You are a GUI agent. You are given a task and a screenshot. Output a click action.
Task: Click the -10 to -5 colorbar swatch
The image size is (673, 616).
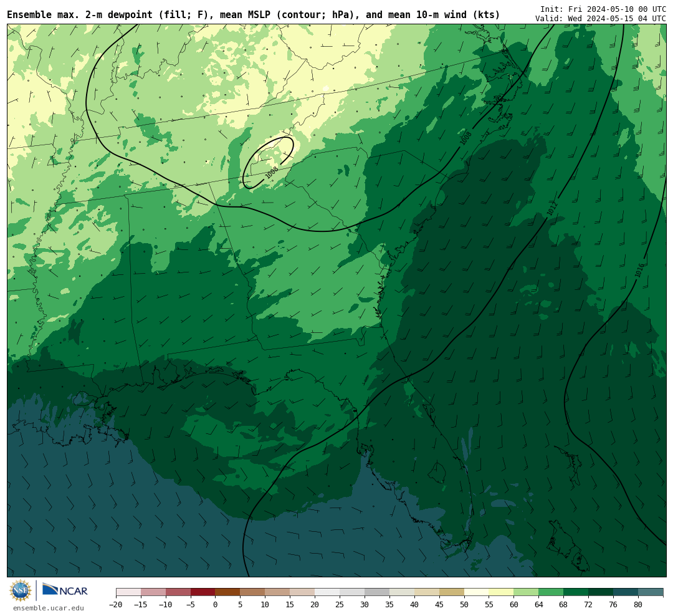(178, 592)
